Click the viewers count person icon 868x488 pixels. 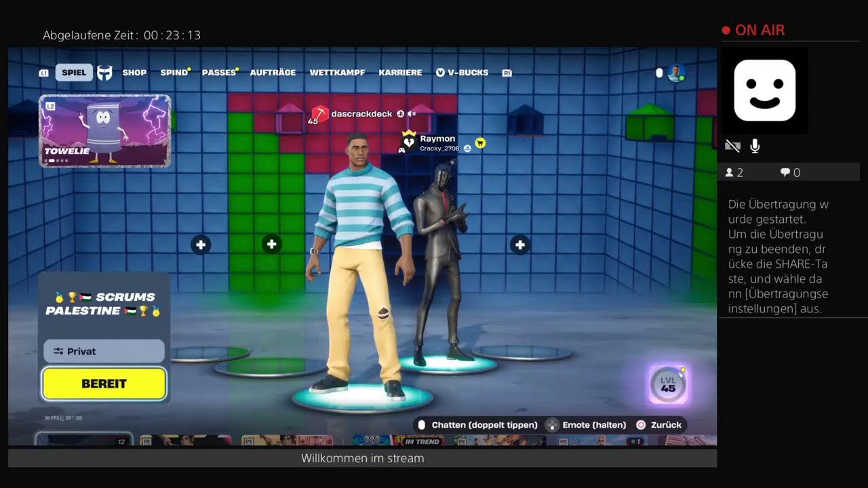click(729, 173)
